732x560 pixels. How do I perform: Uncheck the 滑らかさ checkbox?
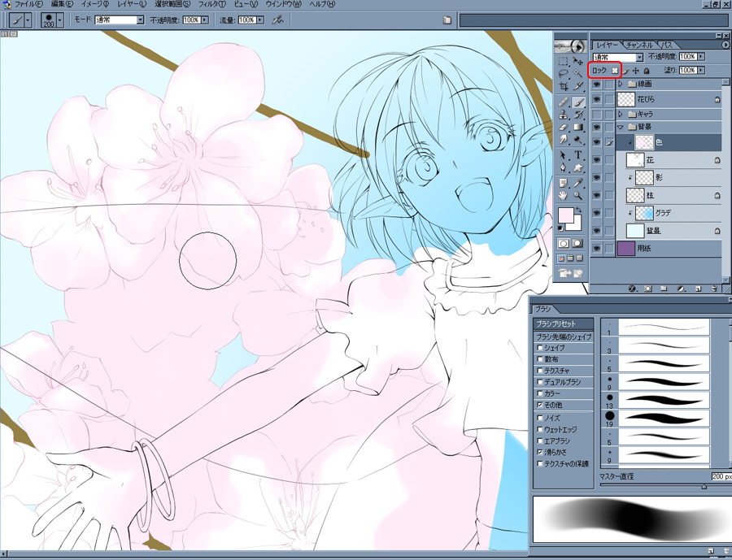(x=540, y=451)
